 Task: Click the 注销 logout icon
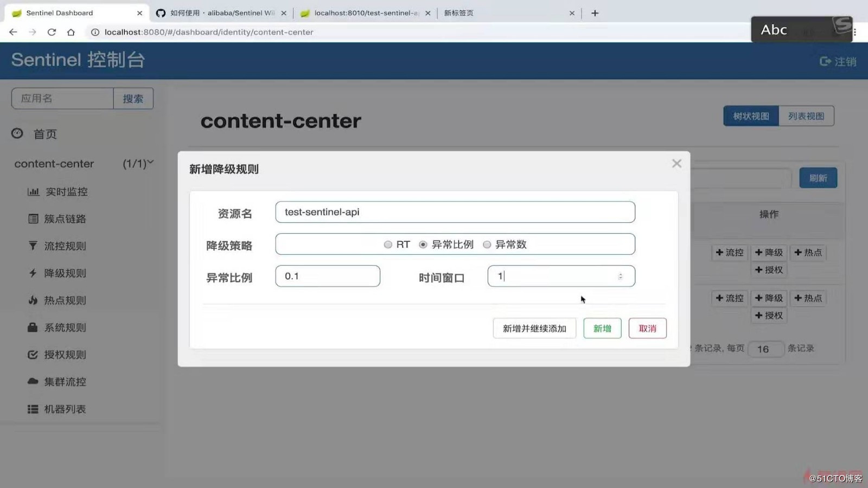[825, 61]
